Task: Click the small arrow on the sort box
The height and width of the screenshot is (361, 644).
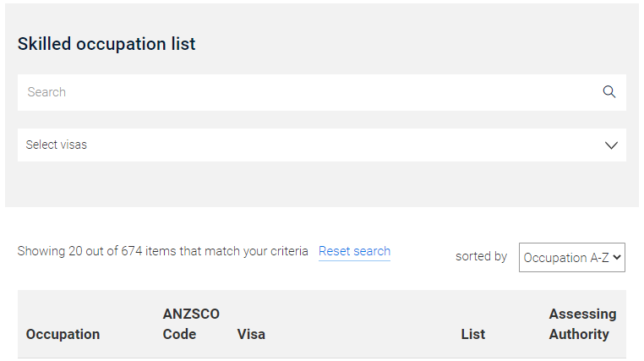Action: (x=618, y=258)
